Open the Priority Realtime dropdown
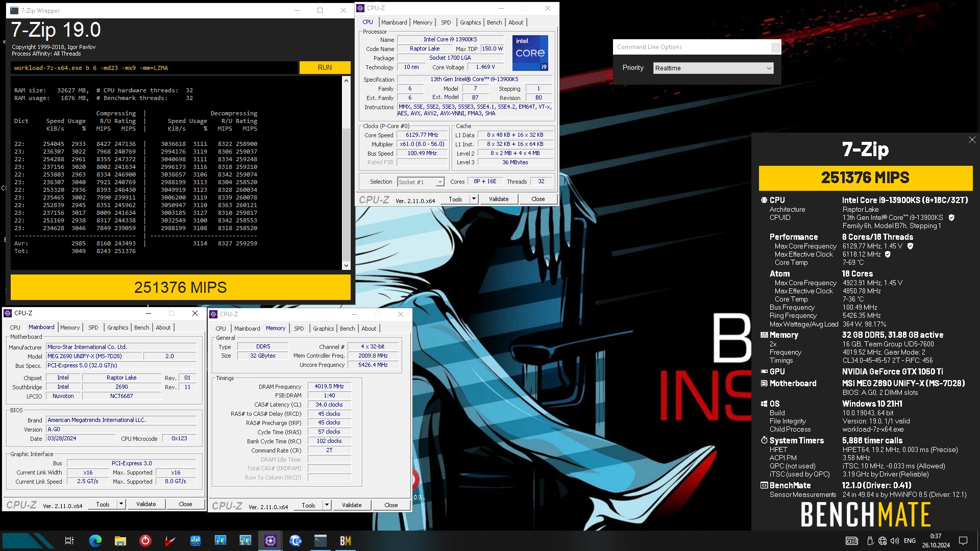 pyautogui.click(x=713, y=68)
